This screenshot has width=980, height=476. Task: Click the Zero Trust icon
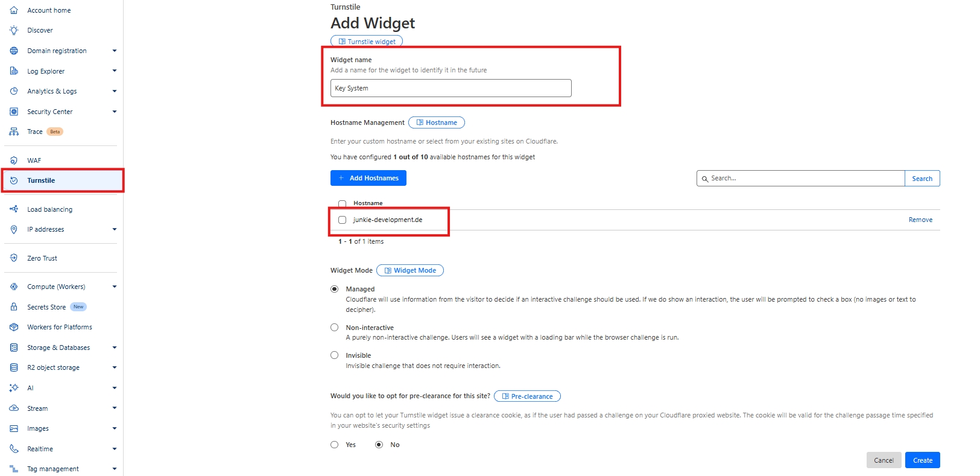[x=14, y=258]
